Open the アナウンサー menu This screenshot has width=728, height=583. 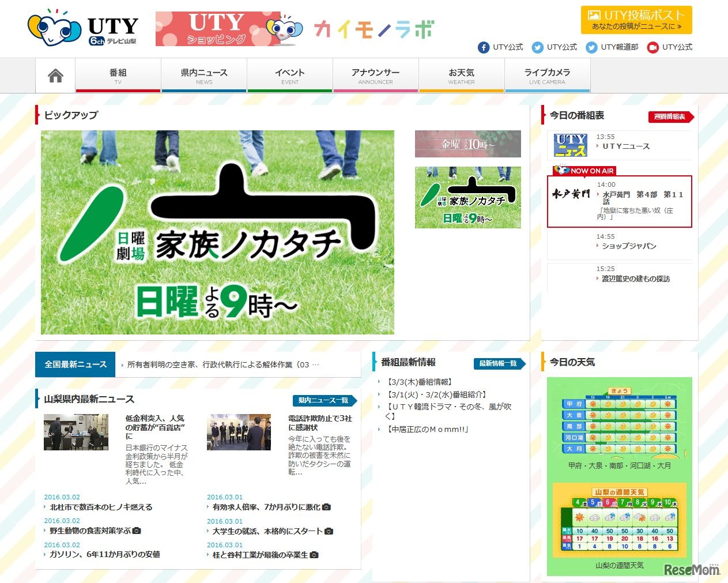click(x=376, y=76)
